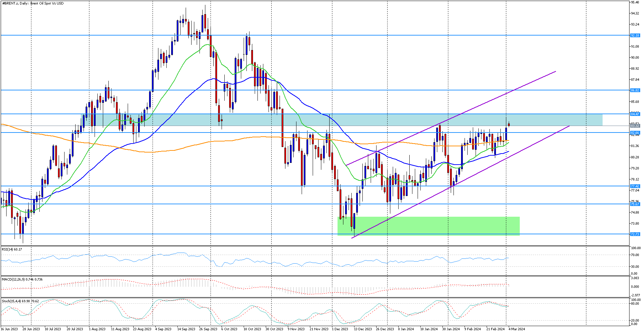
Task: Click the '#BRENT.z, Daily' chart title
Action: click(15, 3)
